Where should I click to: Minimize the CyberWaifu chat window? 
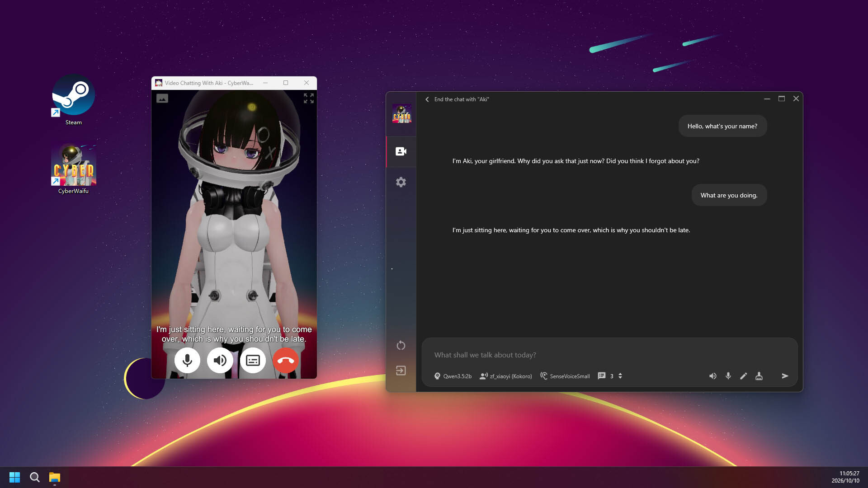(x=767, y=99)
